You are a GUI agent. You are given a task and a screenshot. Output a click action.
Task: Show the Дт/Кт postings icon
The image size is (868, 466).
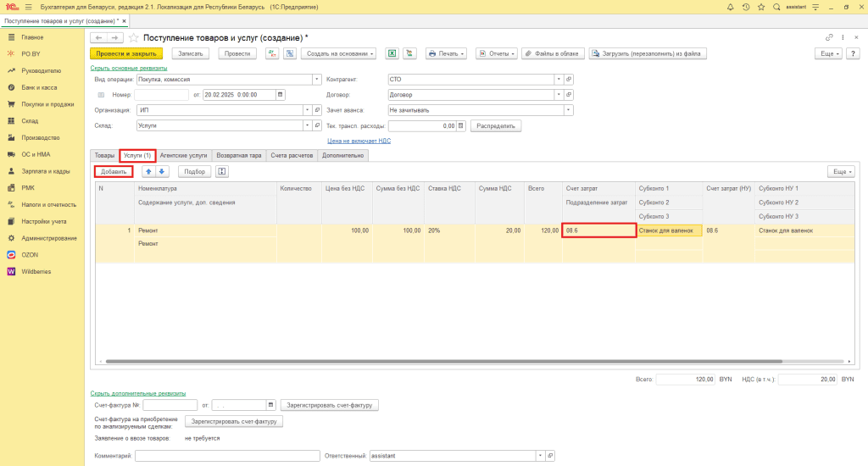click(x=272, y=53)
